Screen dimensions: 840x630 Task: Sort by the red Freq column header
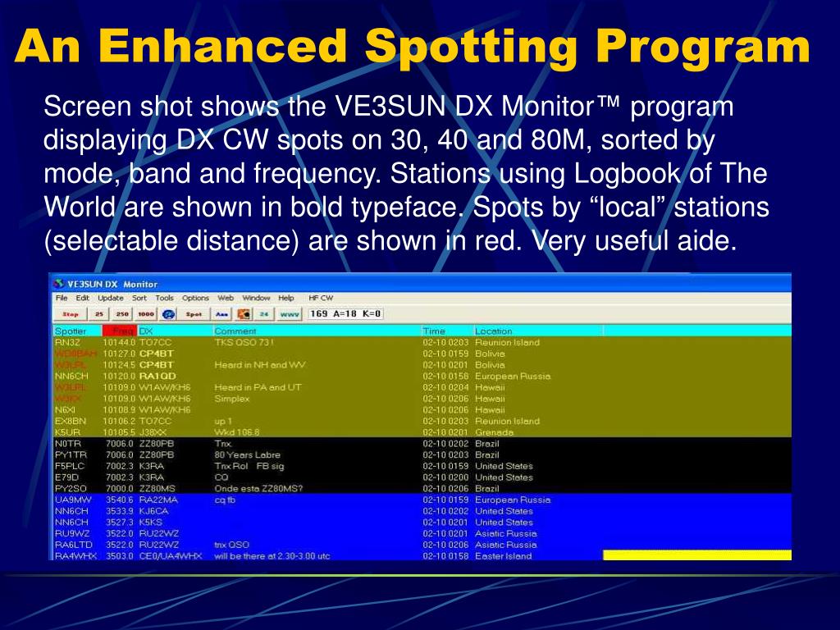coord(120,331)
